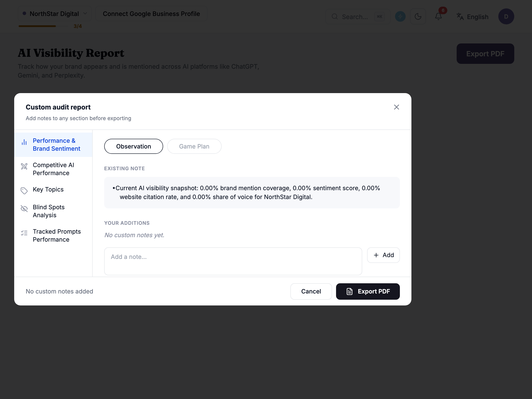Image resolution: width=532 pixels, height=399 pixels.
Task: Expand the NorthStar Digital workspace dropdown
Action: pos(55,14)
